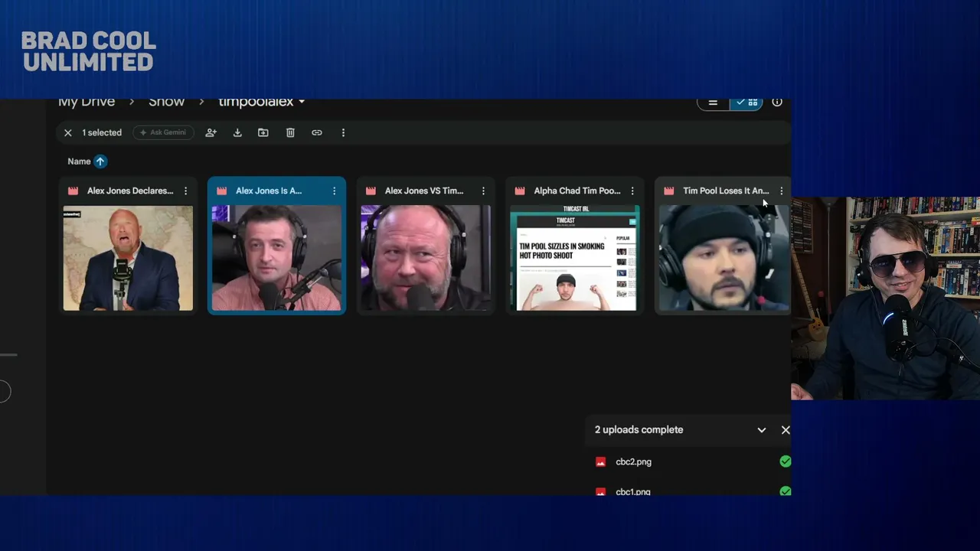Open options for Alex Jones VS Tim video
The width and height of the screenshot is (980, 551).
point(483,191)
